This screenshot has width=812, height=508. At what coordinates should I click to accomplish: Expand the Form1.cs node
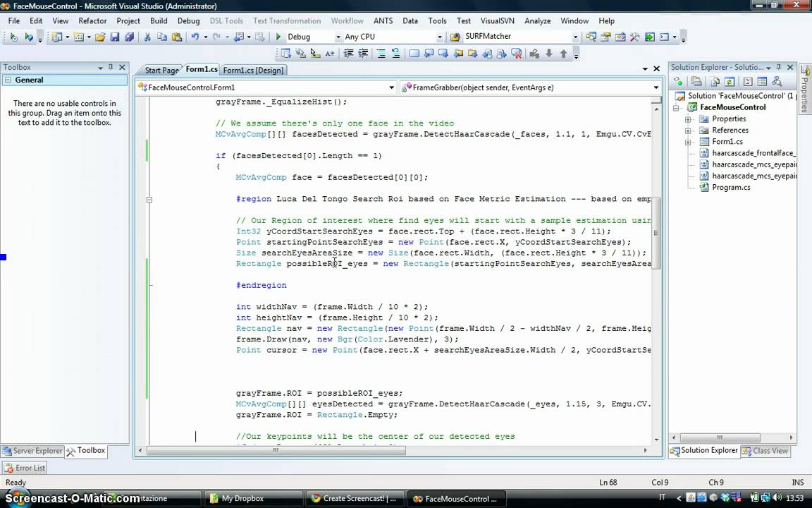click(x=688, y=142)
